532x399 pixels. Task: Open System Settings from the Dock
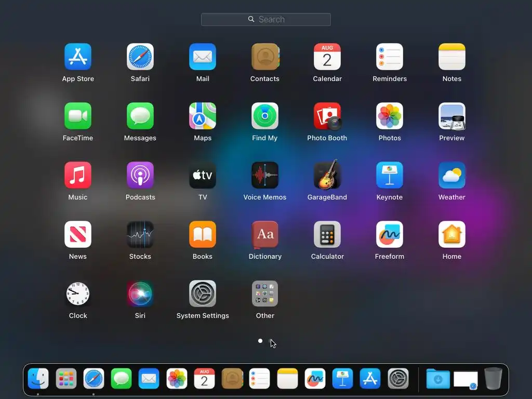[398, 378]
